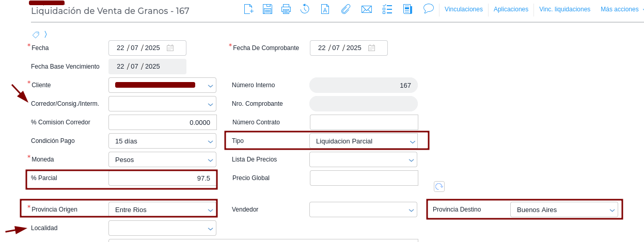This screenshot has width=644, height=242.
Task: Open the Condición Pago dropdown
Action: tap(162, 141)
